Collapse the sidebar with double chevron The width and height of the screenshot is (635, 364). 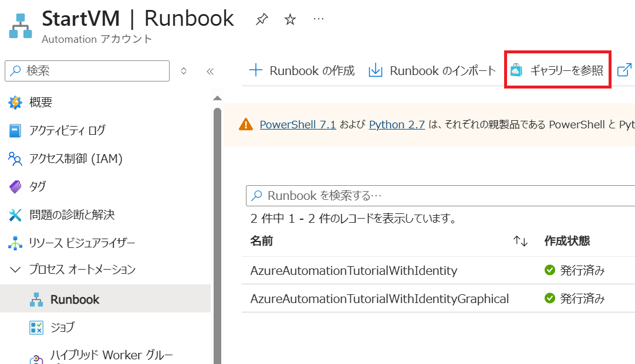coord(210,72)
